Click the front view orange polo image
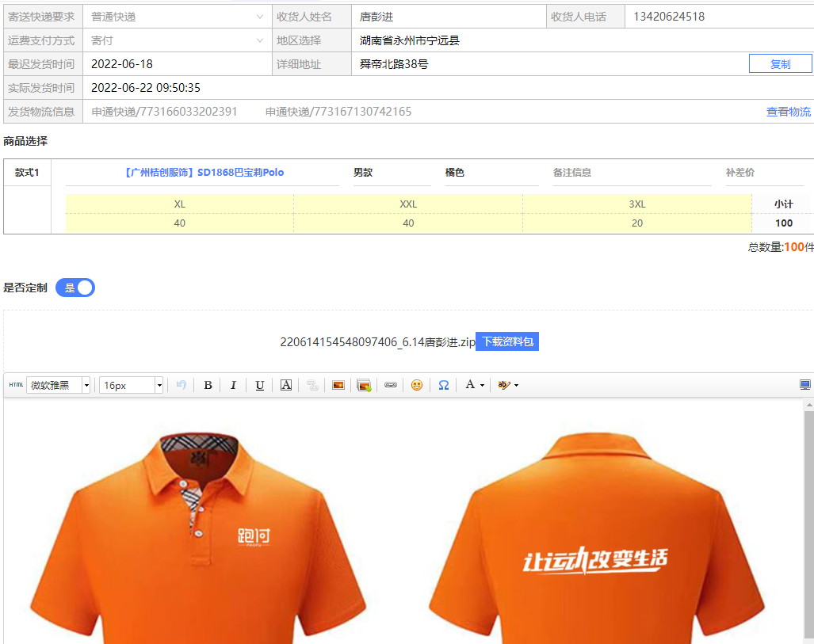This screenshot has height=644, width=814. [x=198, y=538]
